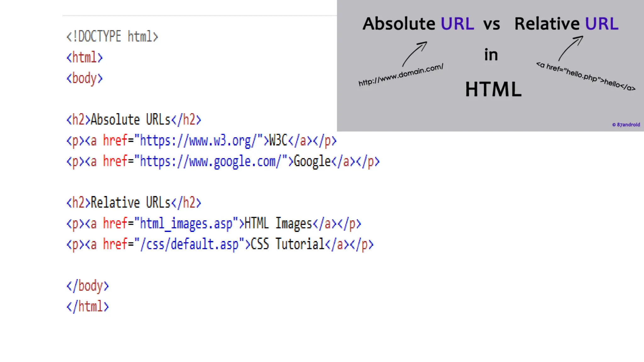Image resolution: width=644 pixels, height=362 pixels.
Task: Click the hello.php anchor example in banner
Action: tap(586, 77)
